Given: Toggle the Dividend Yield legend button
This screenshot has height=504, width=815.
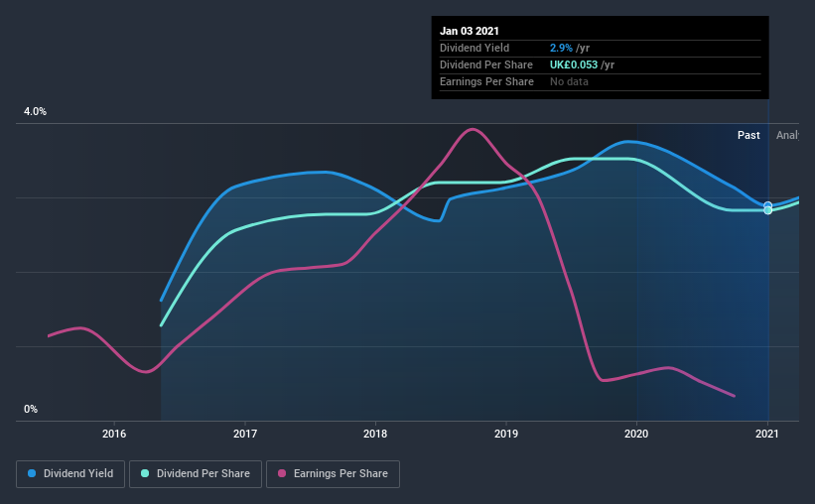Looking at the screenshot, I should pos(70,474).
